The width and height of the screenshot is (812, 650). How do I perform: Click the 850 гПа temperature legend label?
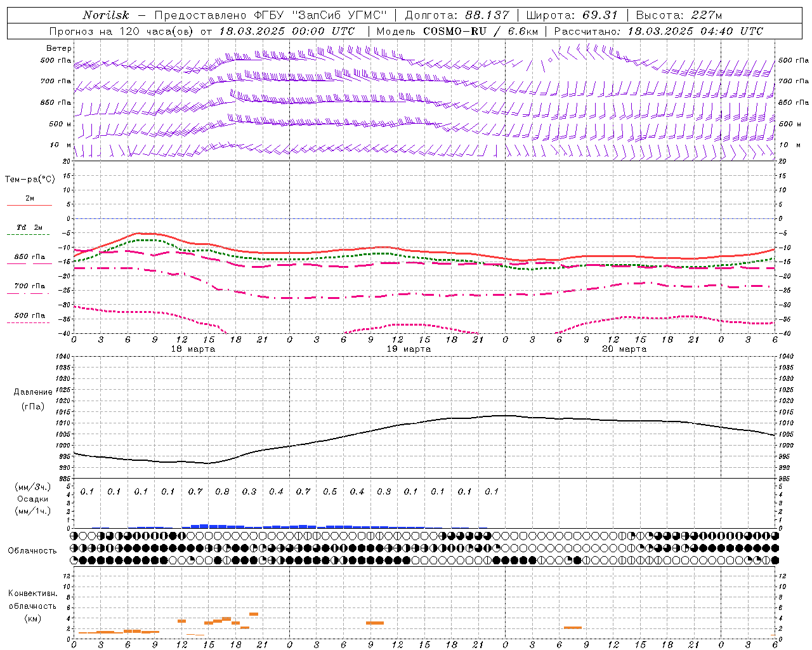click(x=30, y=257)
